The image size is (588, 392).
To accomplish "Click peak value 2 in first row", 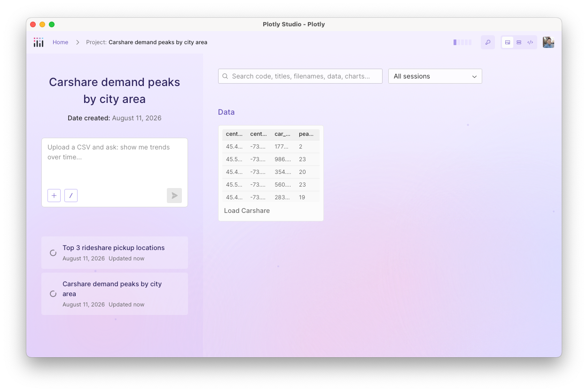I will point(301,147).
